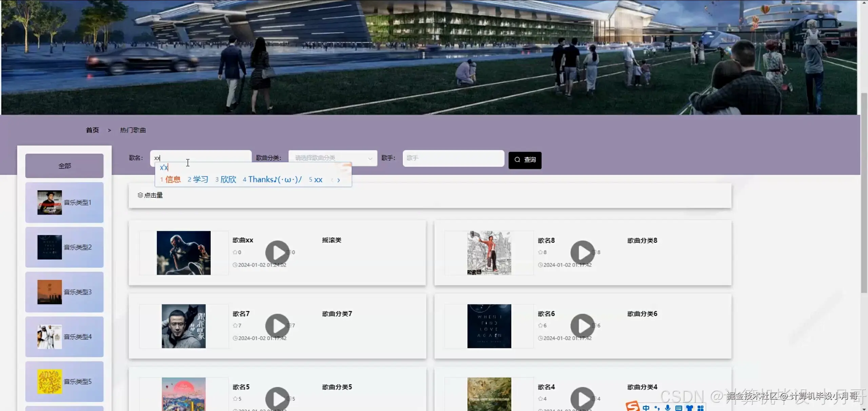Select the 全部 category tab
This screenshot has width=868, height=411.
pos(64,166)
